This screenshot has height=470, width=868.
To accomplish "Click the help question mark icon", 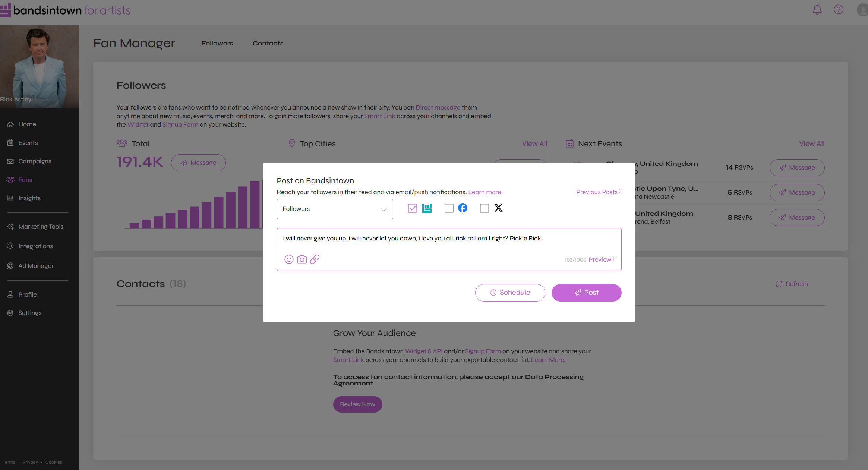I will coord(839,10).
